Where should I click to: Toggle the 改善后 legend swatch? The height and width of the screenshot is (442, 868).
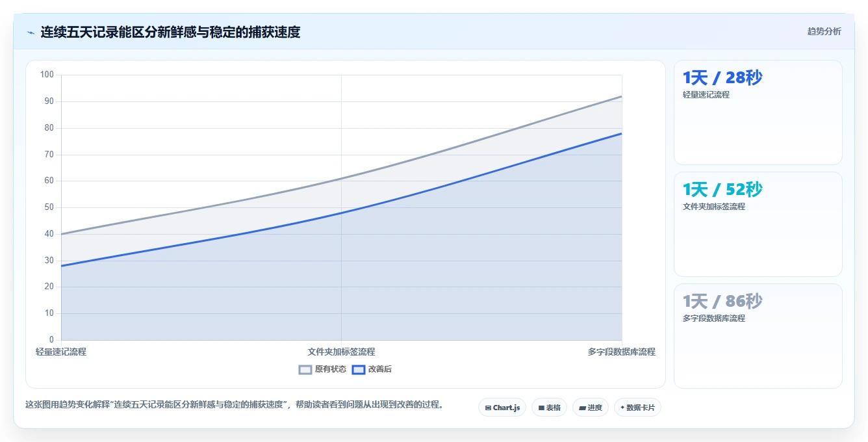coord(359,369)
